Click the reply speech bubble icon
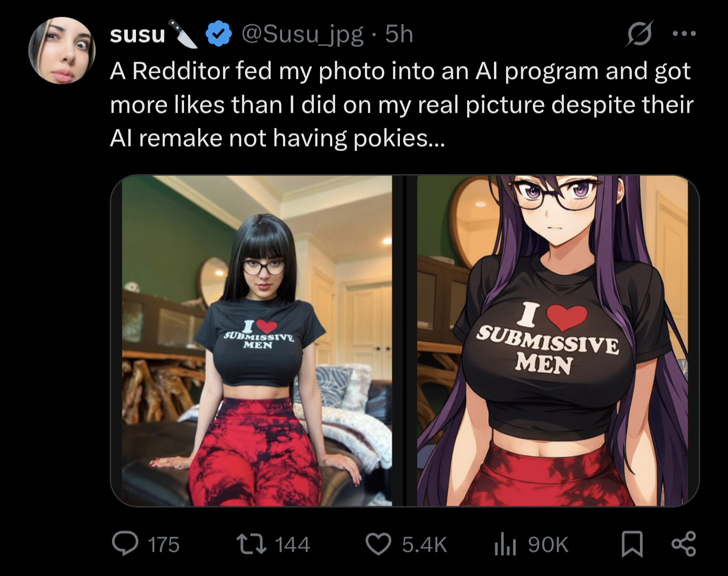Screen dimensions: 728x576 [124, 544]
